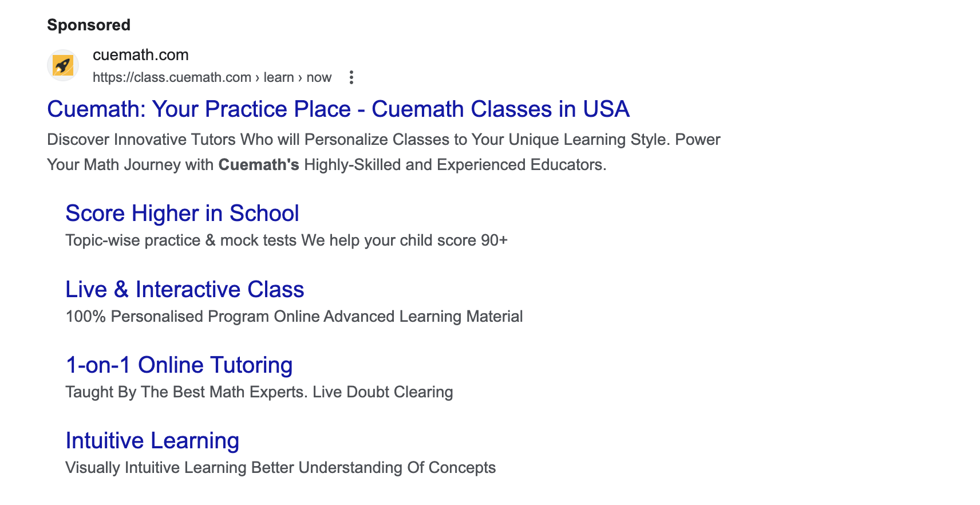Image resolution: width=980 pixels, height=505 pixels.
Task: Open the 'Live & Interactive Class' sitelink
Action: (x=184, y=289)
